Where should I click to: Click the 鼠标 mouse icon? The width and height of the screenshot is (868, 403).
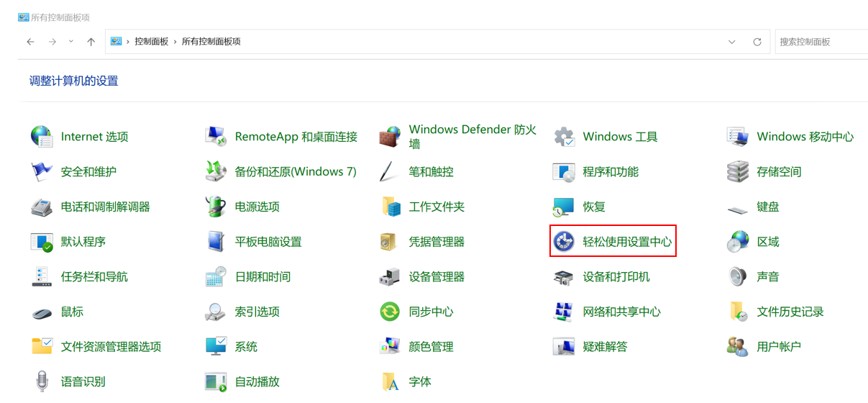42,312
